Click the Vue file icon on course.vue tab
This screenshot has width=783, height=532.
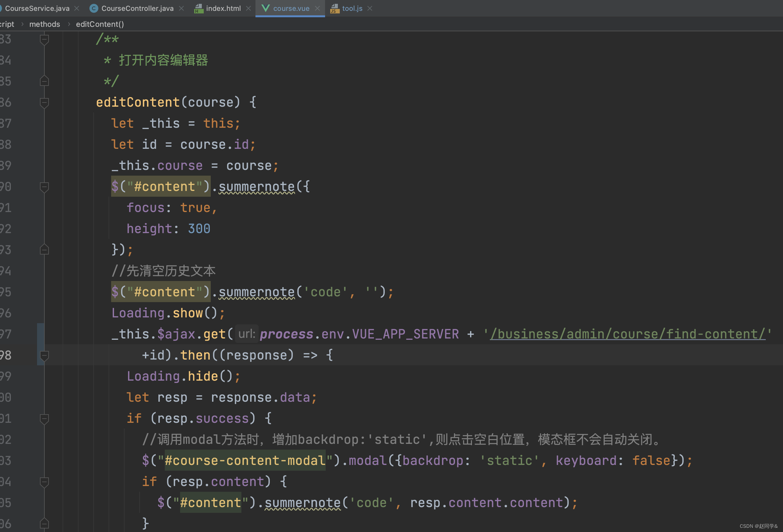(265, 8)
